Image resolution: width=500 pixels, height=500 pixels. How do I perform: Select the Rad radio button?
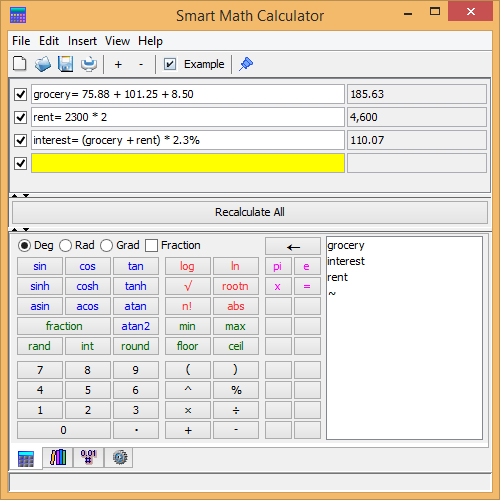(65, 246)
